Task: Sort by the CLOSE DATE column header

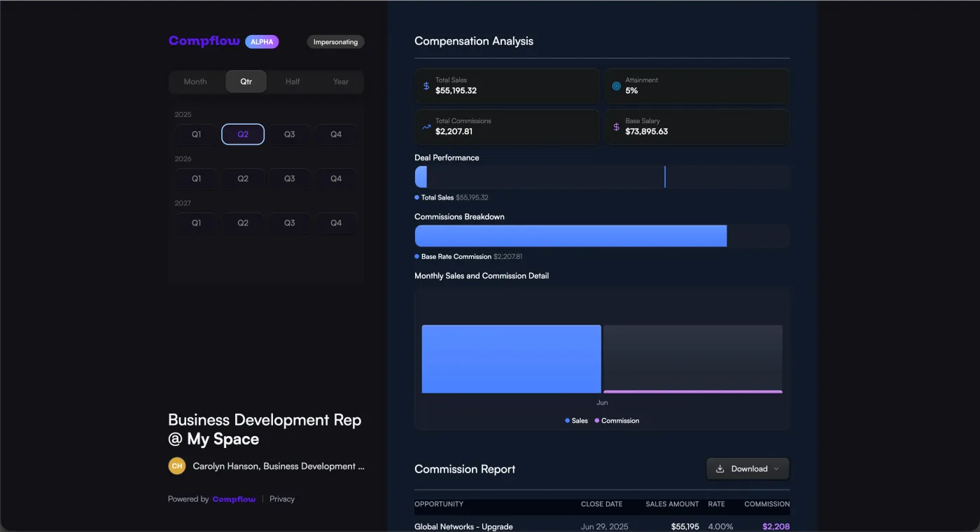Action: pyautogui.click(x=601, y=504)
